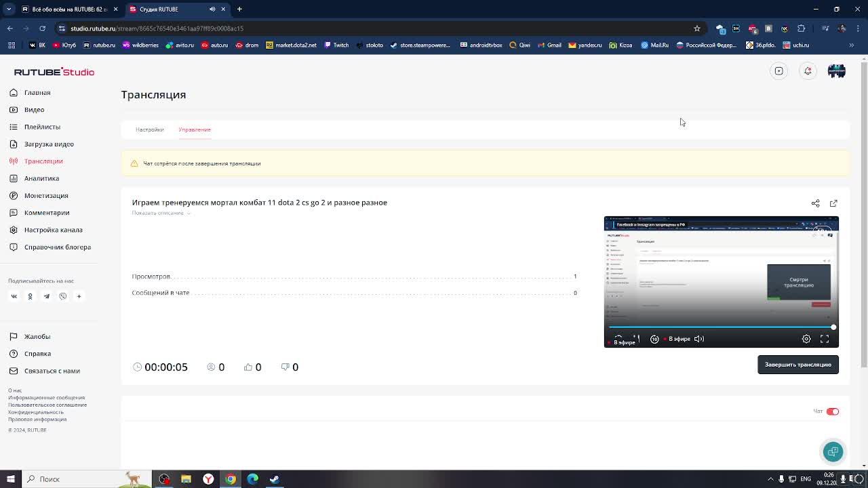This screenshot has height=488, width=868.
Task: Click the stream preview video thumbnail
Action: tap(721, 282)
